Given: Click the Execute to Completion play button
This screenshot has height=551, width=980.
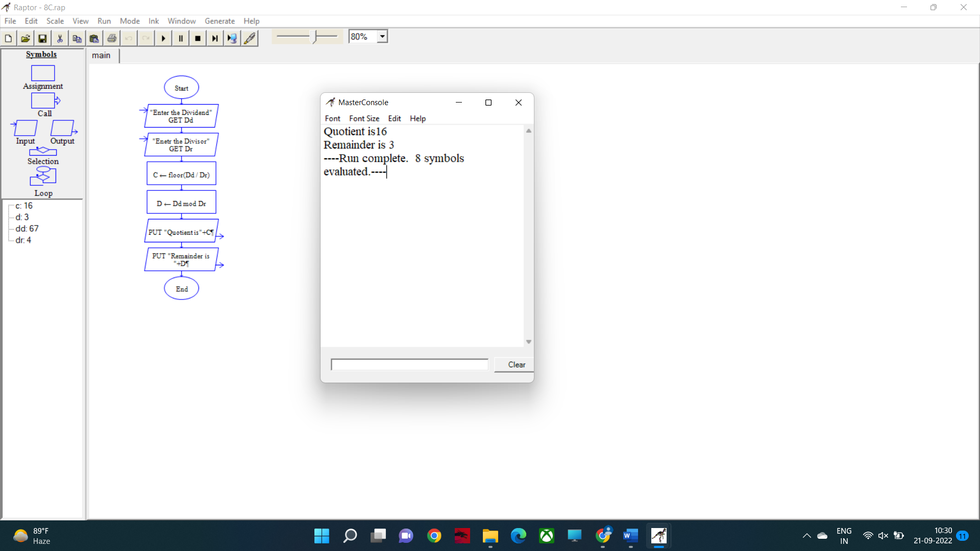Looking at the screenshot, I should [163, 38].
